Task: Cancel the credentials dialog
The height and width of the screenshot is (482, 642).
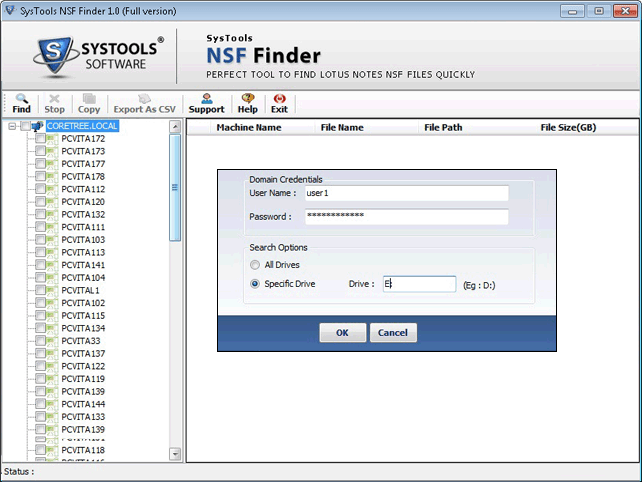Action: (393, 333)
